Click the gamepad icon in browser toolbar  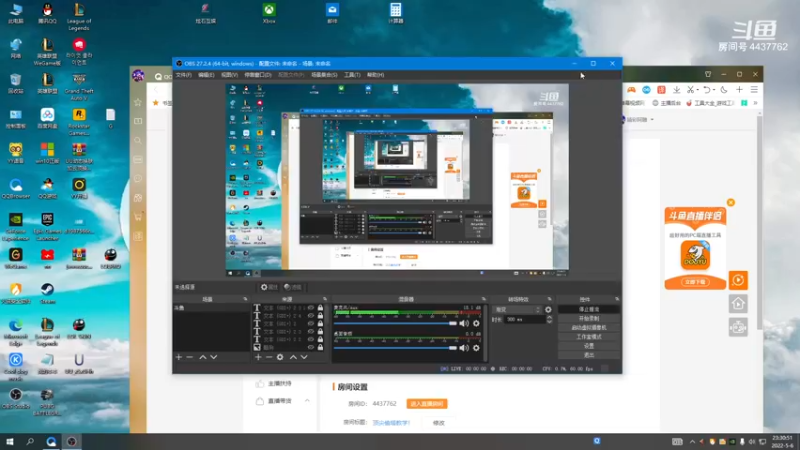pos(631,90)
